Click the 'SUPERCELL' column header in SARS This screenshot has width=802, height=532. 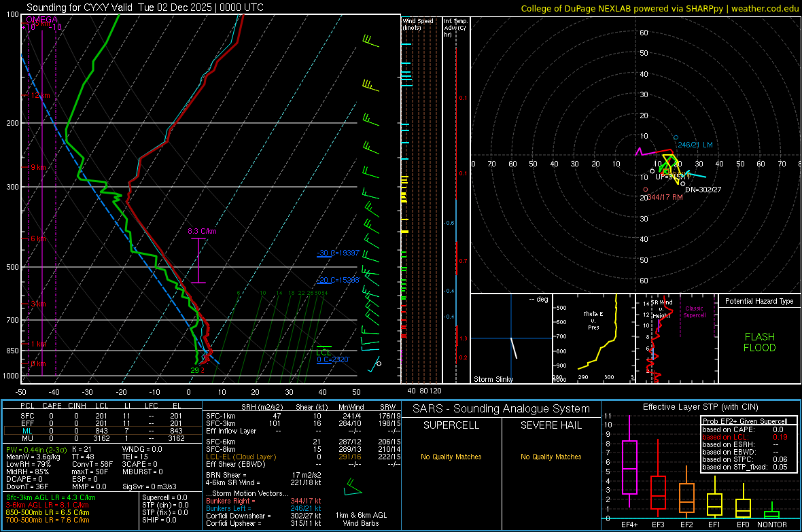pos(451,425)
